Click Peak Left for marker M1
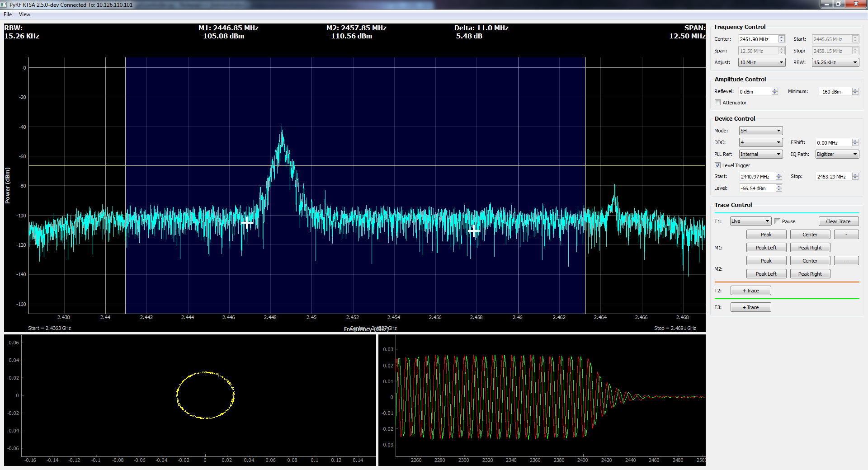This screenshot has width=868, height=470. 766,247
